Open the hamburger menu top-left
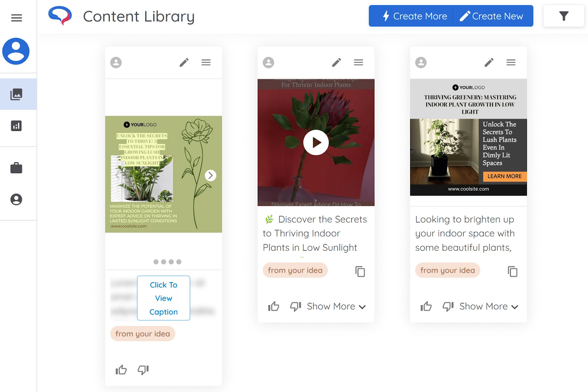The image size is (588, 392). pyautogui.click(x=16, y=18)
